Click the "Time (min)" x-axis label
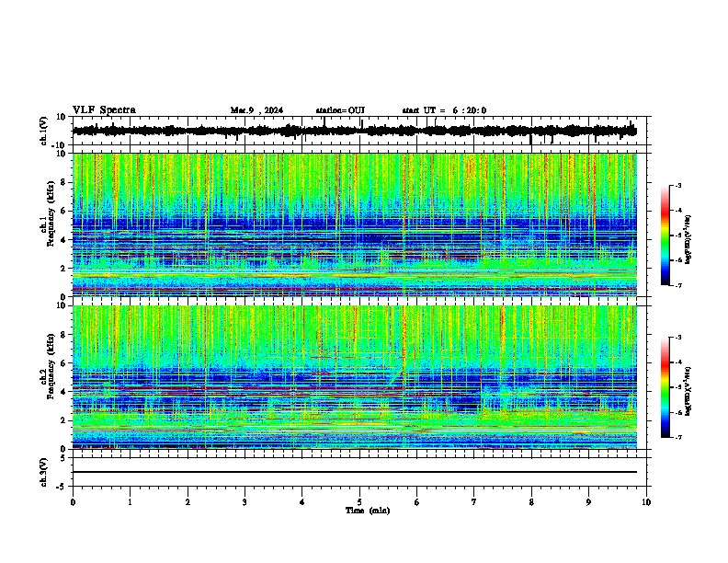The image size is (728, 563). (x=368, y=511)
